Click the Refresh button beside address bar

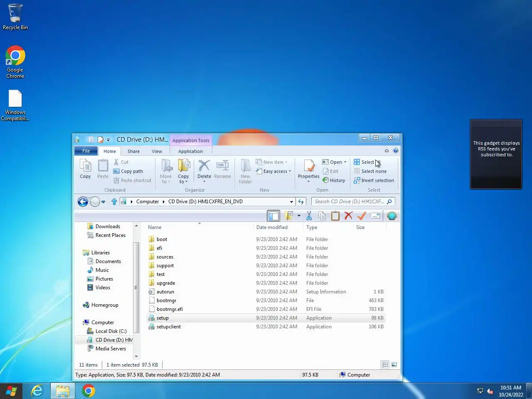coord(301,202)
